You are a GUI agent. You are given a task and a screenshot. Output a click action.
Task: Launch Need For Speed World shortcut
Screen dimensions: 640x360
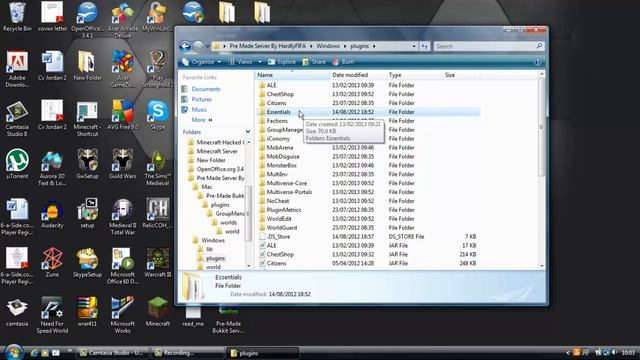[x=52, y=315]
